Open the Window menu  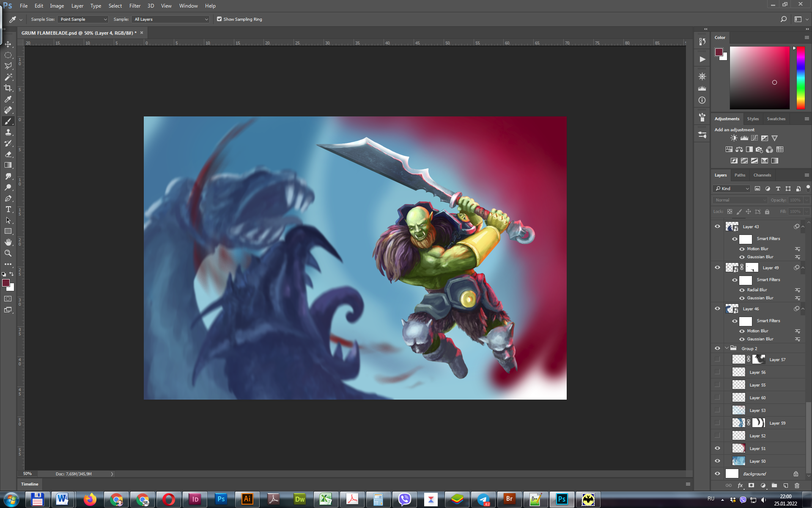coord(188,6)
